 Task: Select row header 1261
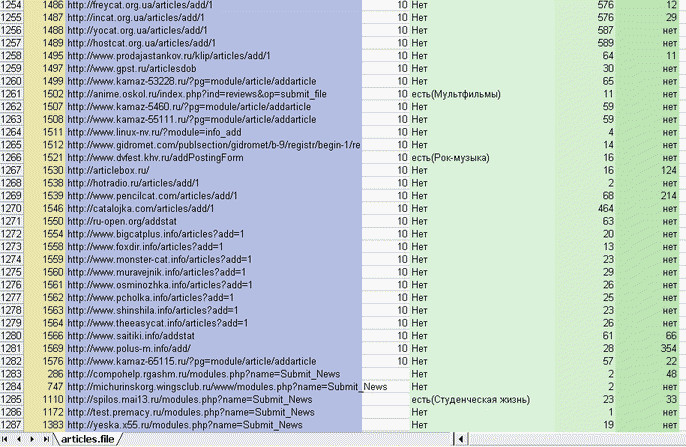click(x=11, y=94)
